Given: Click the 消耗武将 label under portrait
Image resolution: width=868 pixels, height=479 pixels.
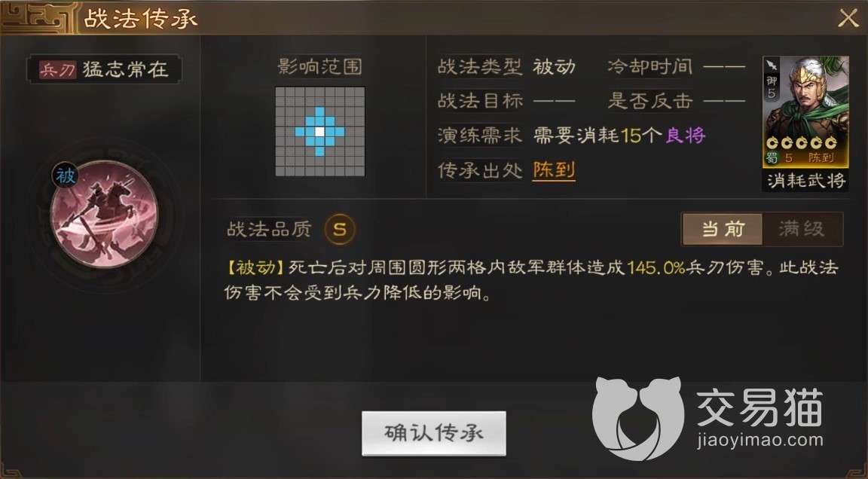Looking at the screenshot, I should [x=806, y=180].
